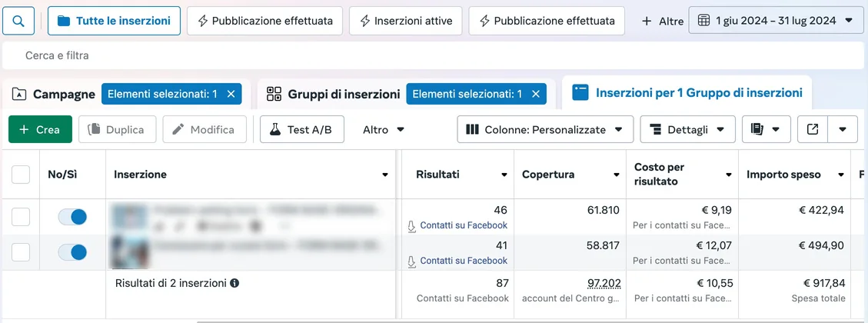Tick the checkbox of the 46 results row
Screen dimensions: 868x323
point(21,217)
